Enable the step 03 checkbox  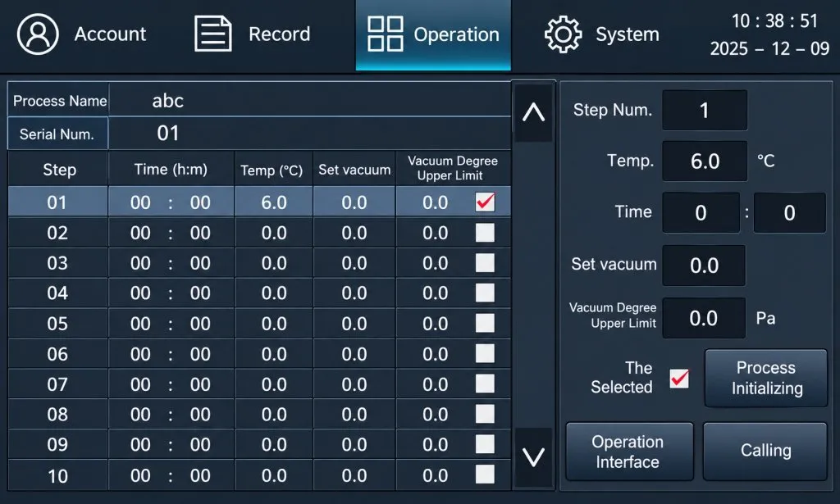click(486, 263)
